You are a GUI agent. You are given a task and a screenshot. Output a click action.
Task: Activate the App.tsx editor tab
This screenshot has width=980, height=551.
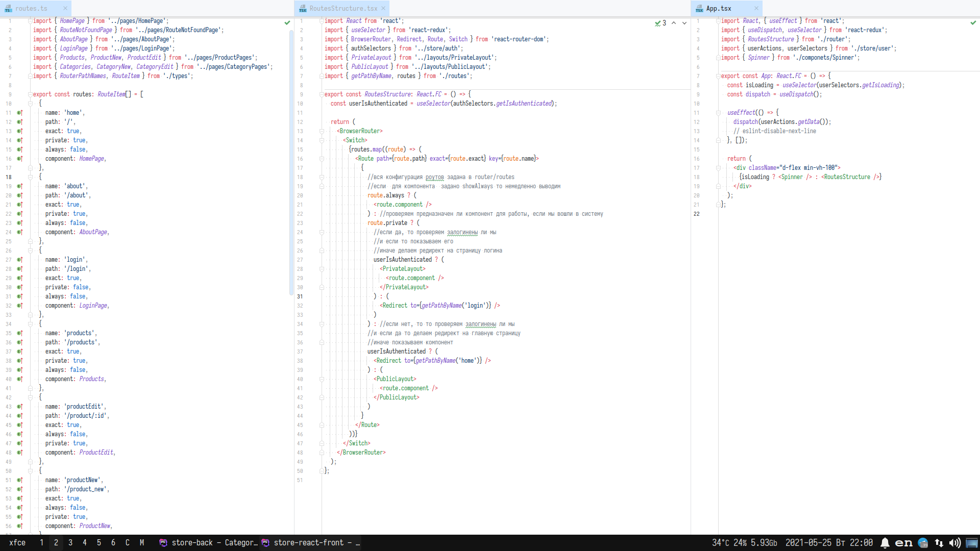coord(719,9)
